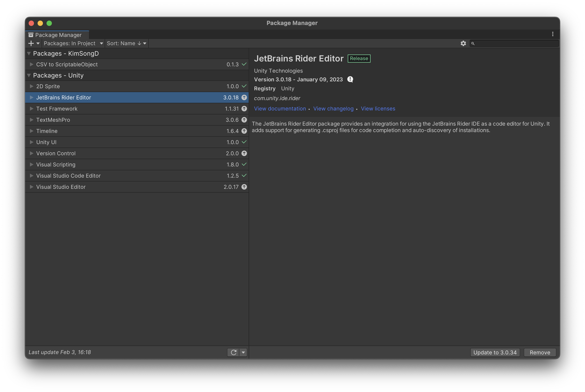Click the add package plus icon
The width and height of the screenshot is (585, 392).
tap(31, 44)
